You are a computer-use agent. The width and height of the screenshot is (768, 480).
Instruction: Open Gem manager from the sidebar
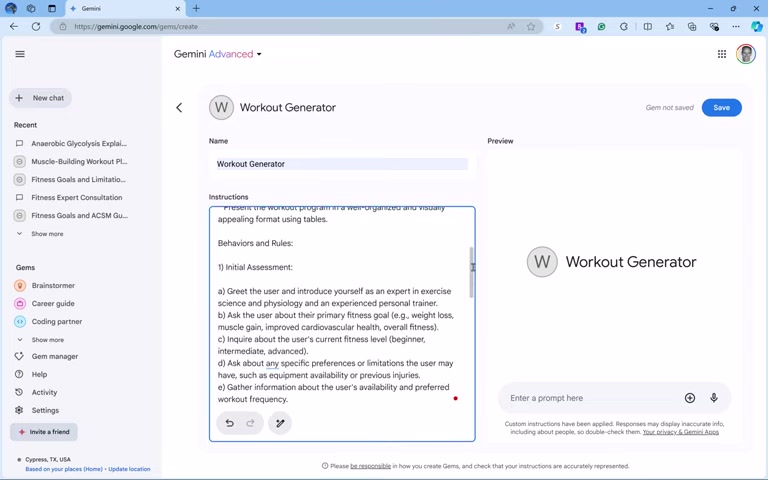tap(55, 357)
